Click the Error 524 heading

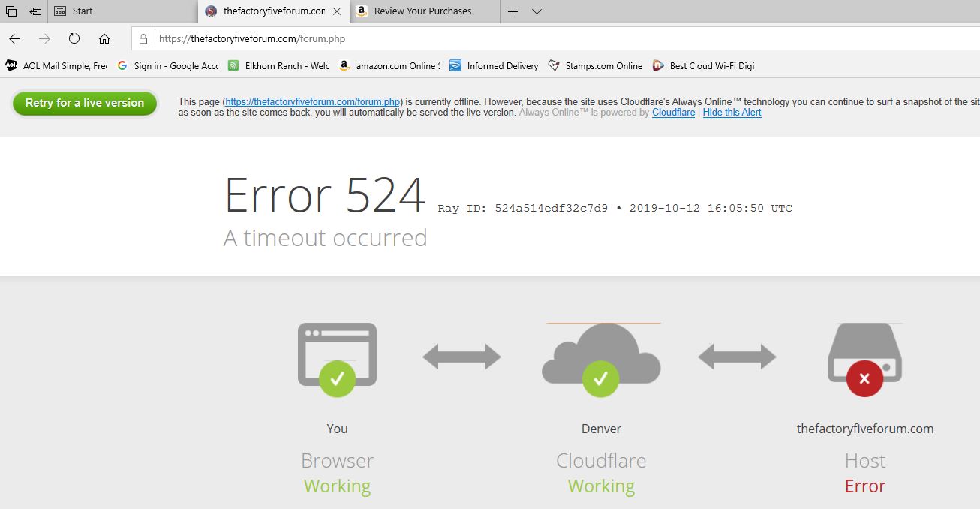[325, 196]
